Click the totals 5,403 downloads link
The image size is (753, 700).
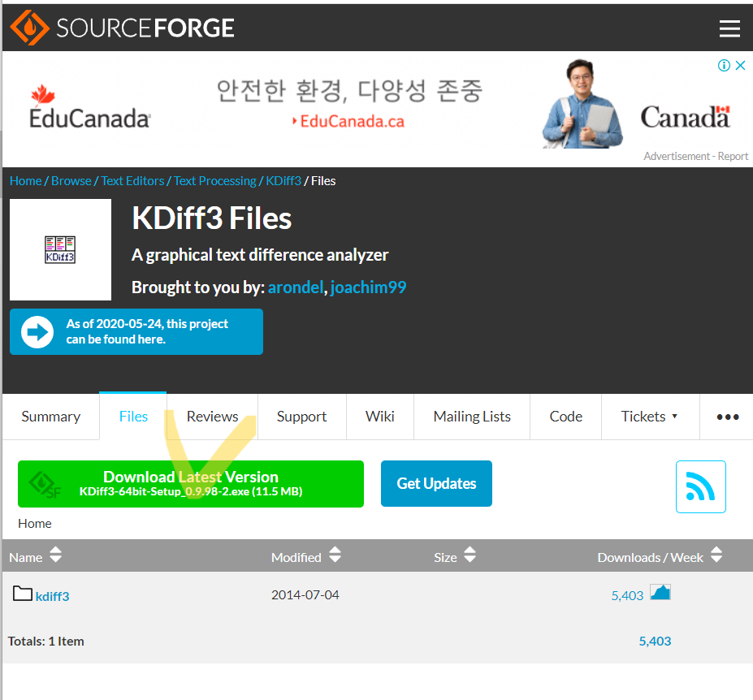coord(655,641)
